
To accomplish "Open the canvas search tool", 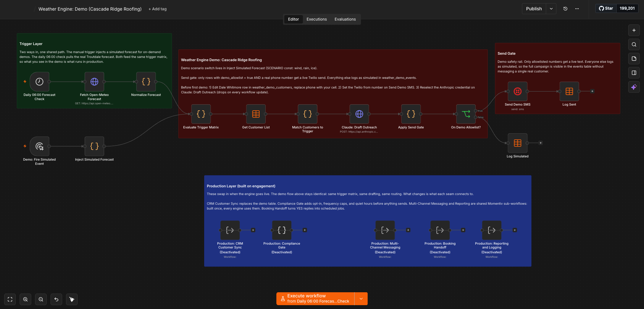I will (x=634, y=44).
